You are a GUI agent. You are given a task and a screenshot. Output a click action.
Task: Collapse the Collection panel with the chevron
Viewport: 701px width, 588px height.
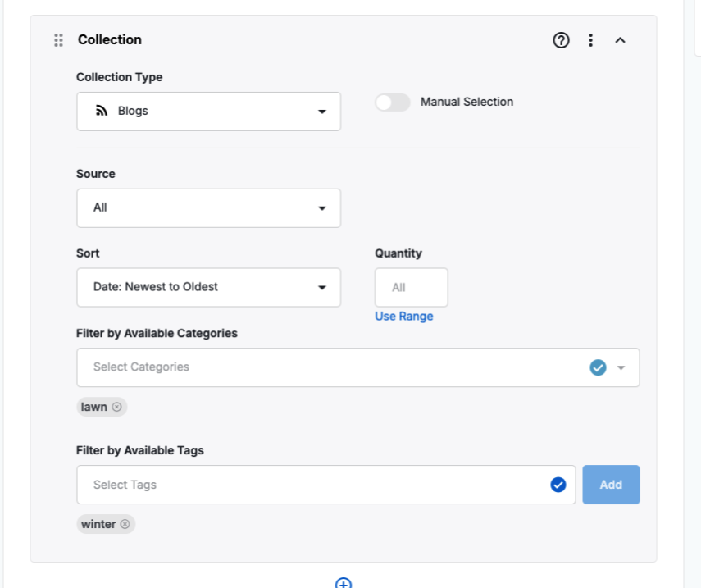(x=620, y=40)
